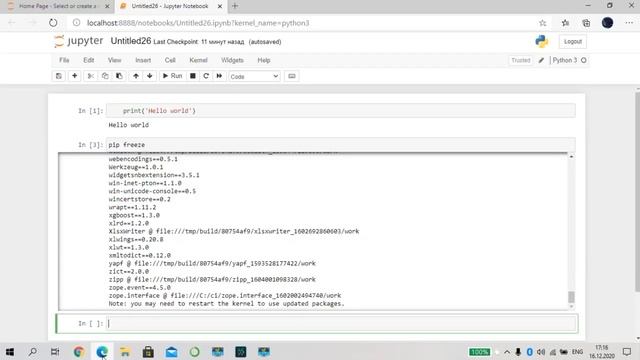Switch to the Home Page browser tab
Screen dimensions: 640x360
point(58,6)
